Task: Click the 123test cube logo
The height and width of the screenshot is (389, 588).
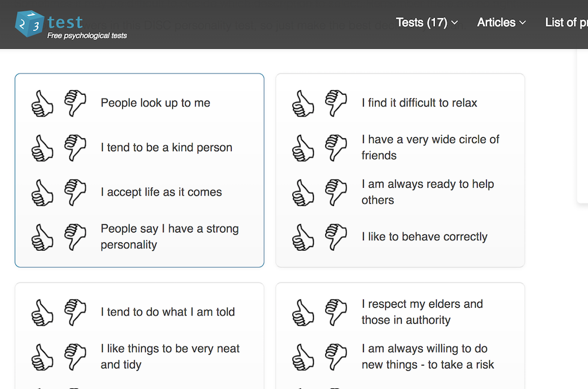Action: [x=29, y=24]
